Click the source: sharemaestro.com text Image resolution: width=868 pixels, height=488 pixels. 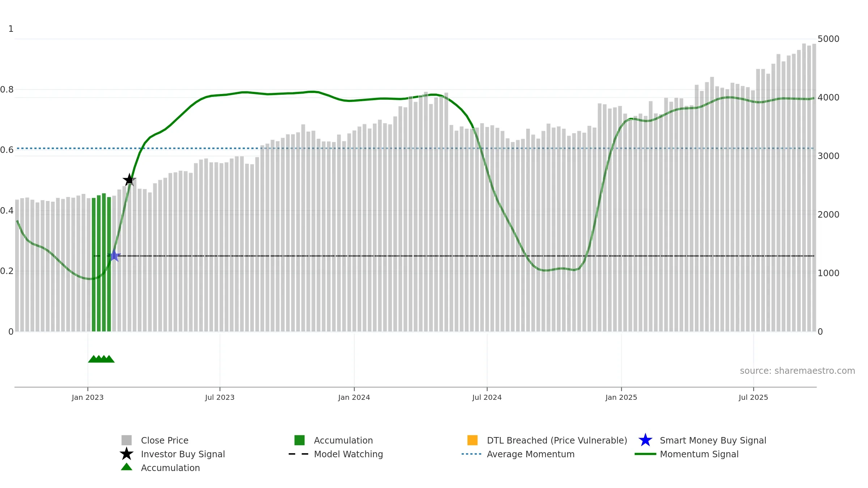pyautogui.click(x=797, y=371)
